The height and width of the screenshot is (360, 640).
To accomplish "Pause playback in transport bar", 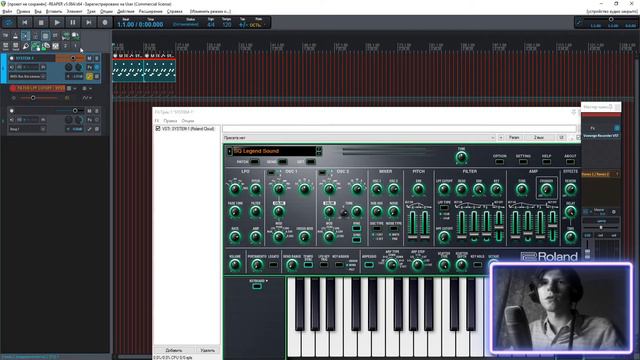I will coord(73,22).
